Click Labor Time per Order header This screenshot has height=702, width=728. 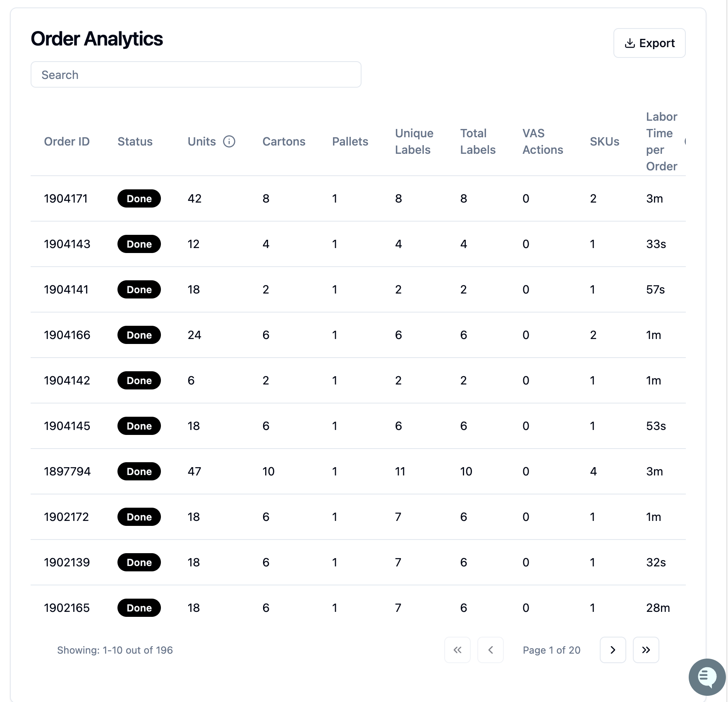(661, 141)
